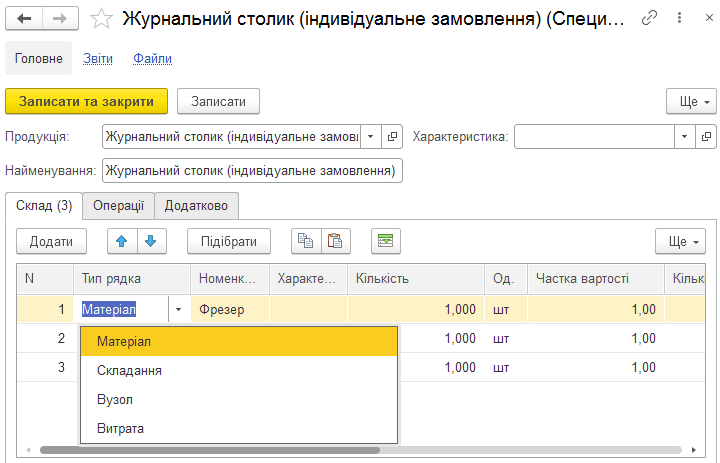Click the Підібрати button
Viewport: 720px width, 463px height.
(229, 241)
